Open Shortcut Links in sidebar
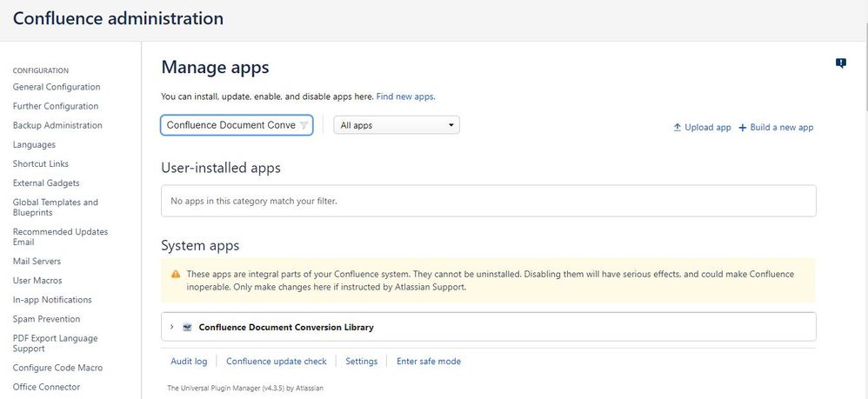The width and height of the screenshot is (868, 399). pos(41,163)
